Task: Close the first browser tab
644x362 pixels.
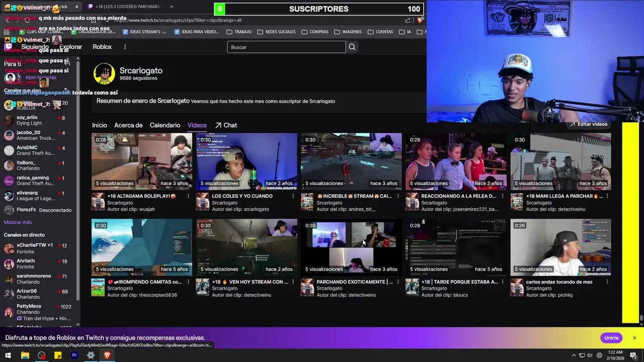Action: (76, 7)
